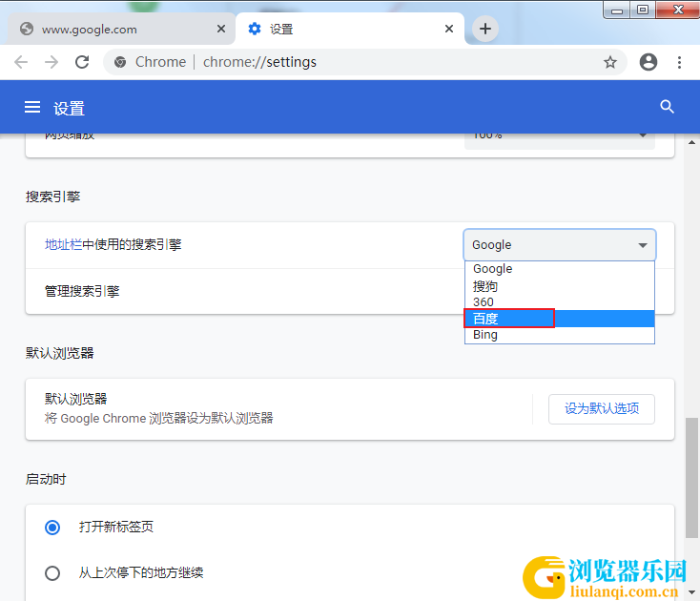This screenshot has width=700, height=601.
Task: Minimize the Chrome window
Action: coord(617,10)
